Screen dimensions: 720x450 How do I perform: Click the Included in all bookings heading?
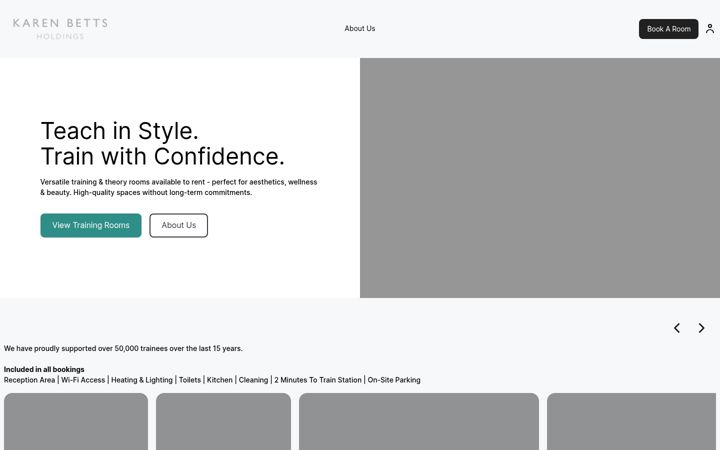pos(44,369)
